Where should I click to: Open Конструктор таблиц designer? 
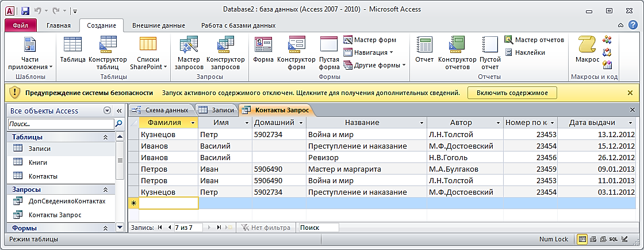click(x=108, y=52)
